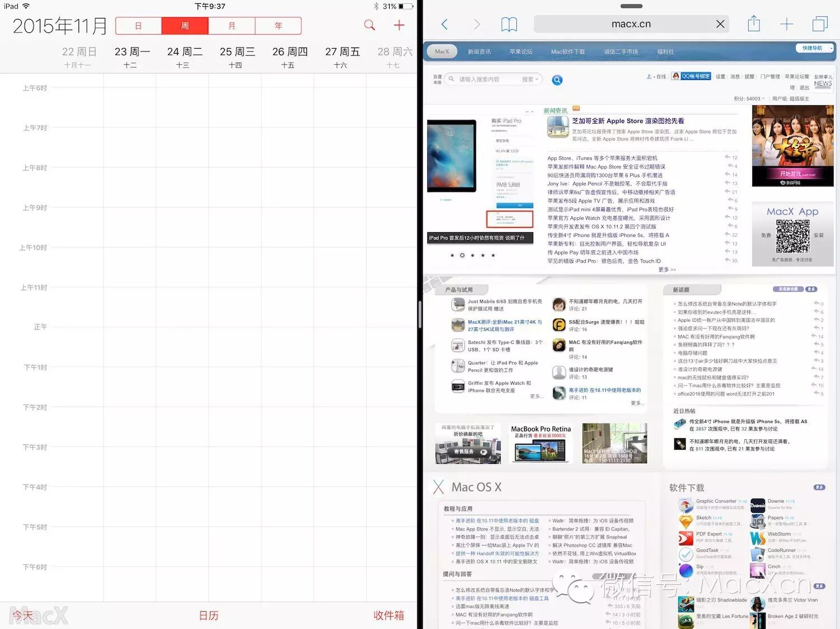Stop loading macx.cn with X icon
Screen dimensions: 840x629
[720, 24]
